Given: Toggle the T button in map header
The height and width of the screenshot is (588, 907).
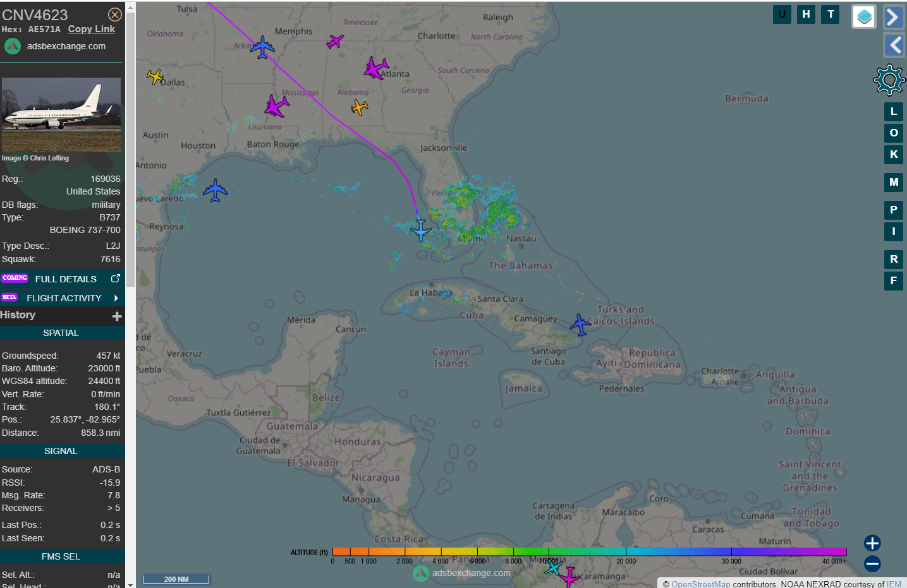Looking at the screenshot, I should coord(831,14).
